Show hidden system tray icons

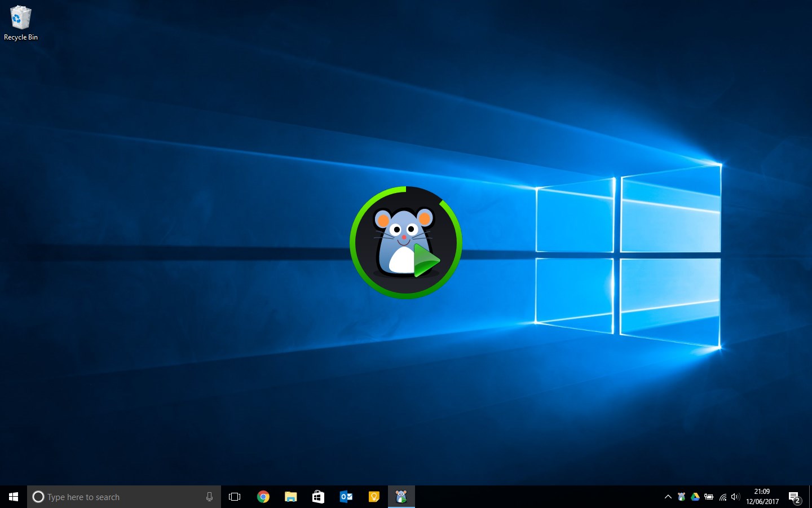668,497
